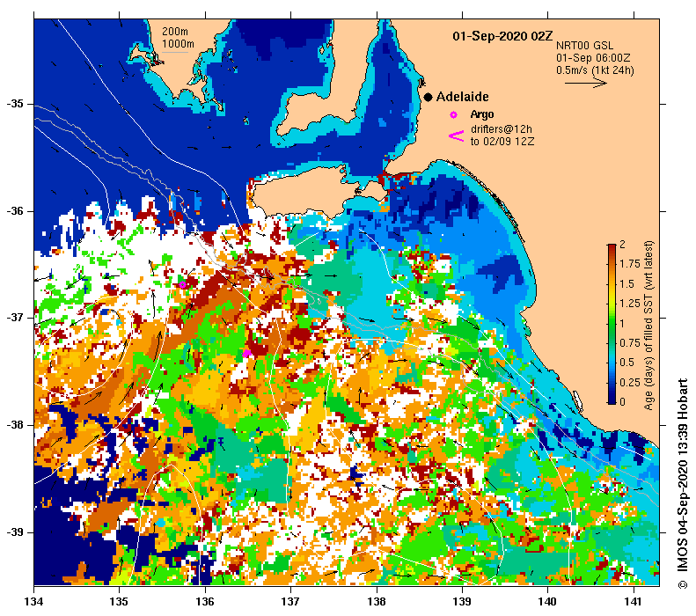Click the colorbar tick label '1.5'
The height and width of the screenshot is (616, 696).
(626, 284)
